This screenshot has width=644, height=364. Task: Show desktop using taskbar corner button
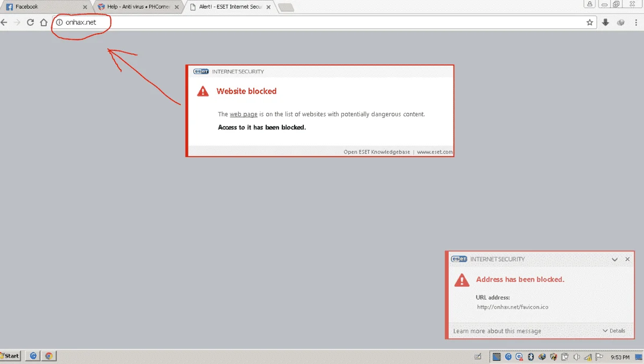pyautogui.click(x=640, y=356)
